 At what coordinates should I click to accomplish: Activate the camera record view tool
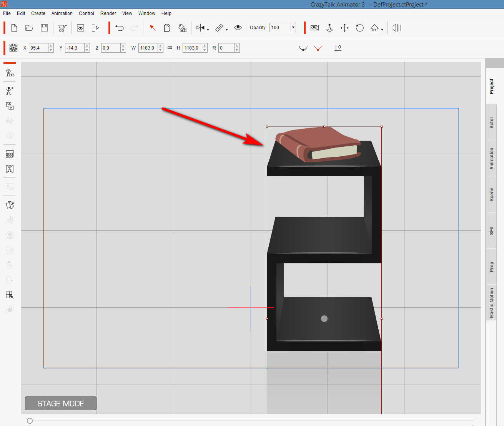pos(314,28)
